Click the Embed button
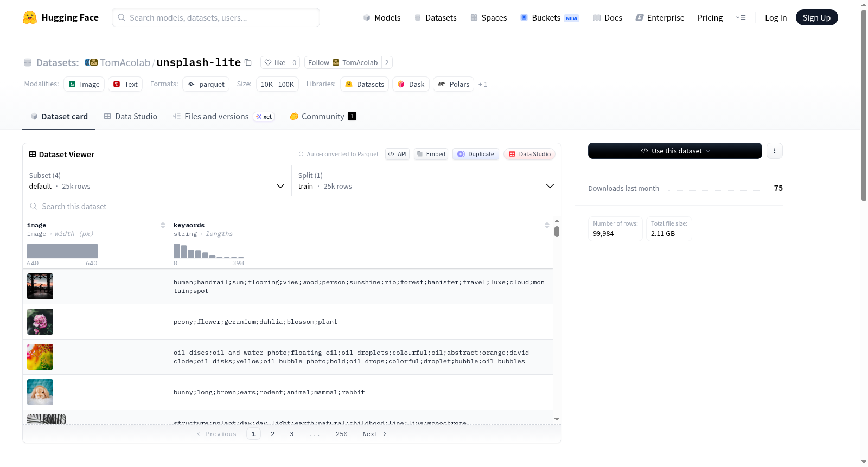This screenshot has width=868, height=467. tap(431, 154)
